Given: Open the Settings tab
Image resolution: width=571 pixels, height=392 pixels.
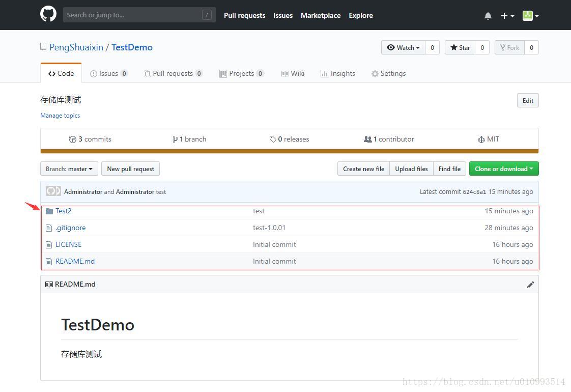Looking at the screenshot, I should click(x=388, y=73).
